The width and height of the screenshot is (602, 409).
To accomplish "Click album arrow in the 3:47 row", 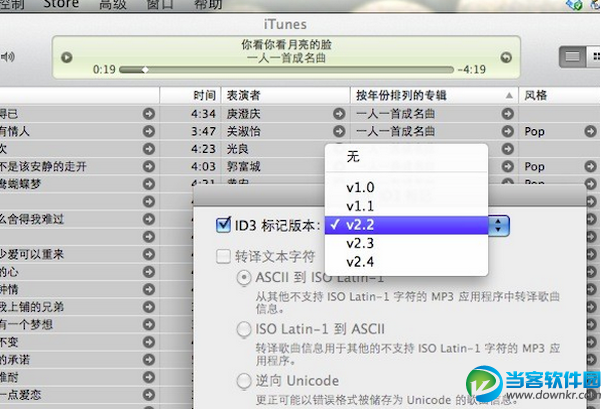I will [508, 131].
